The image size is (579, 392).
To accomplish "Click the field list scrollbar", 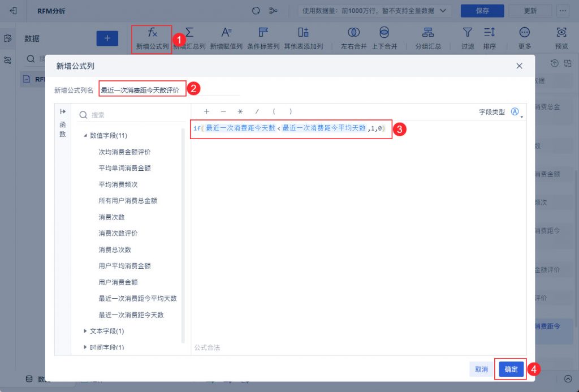I will coord(183,236).
